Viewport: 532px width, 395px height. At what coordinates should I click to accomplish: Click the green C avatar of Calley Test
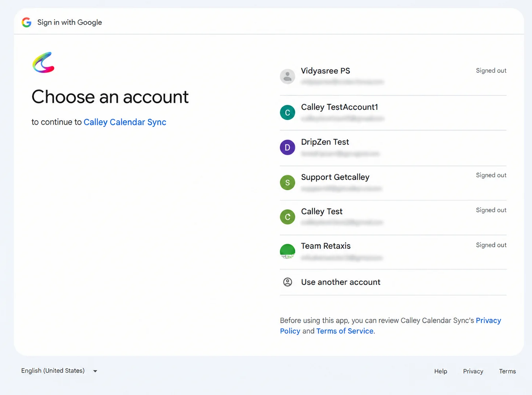coord(288,217)
